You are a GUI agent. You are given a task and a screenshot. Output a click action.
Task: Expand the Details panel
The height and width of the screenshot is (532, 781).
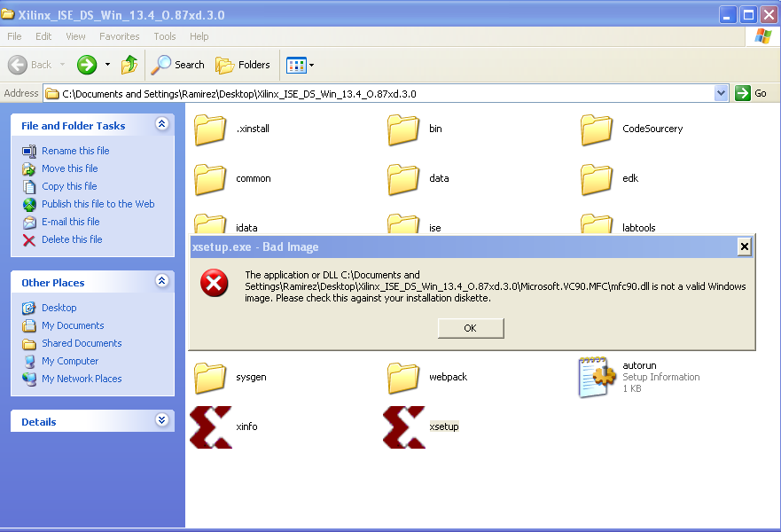coord(161,420)
